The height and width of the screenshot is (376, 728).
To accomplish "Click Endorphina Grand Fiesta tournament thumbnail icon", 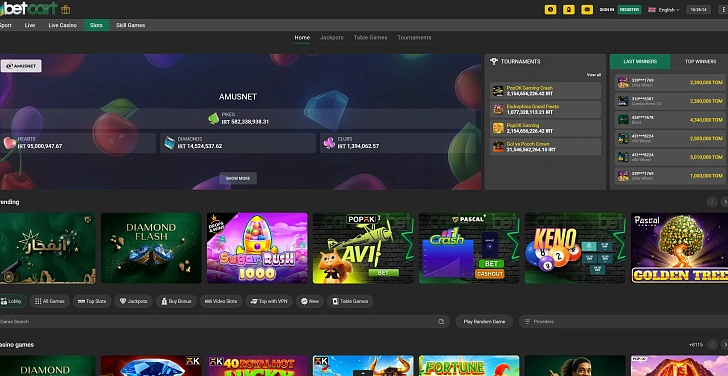I will (498, 110).
